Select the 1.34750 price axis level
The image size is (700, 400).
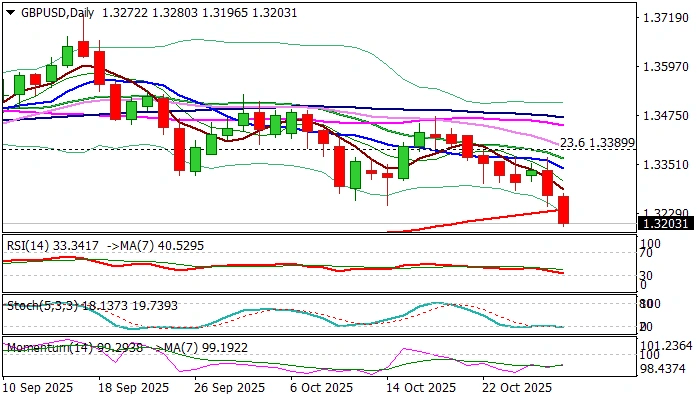click(x=664, y=116)
